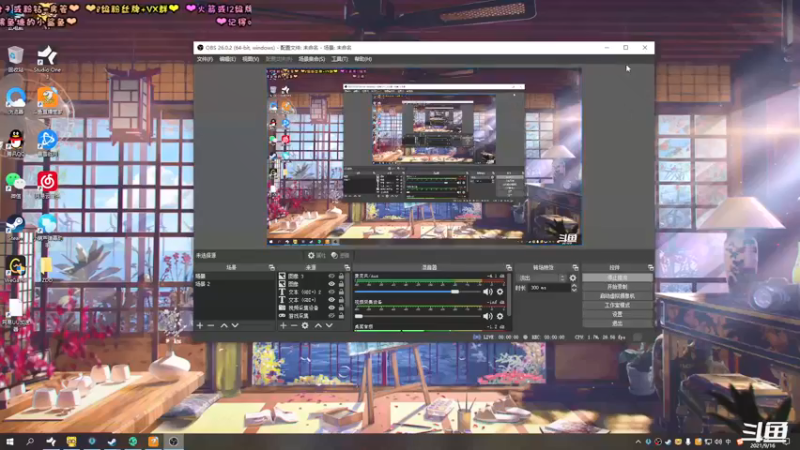This screenshot has height=450, width=800.
Task: Click the Exit button in Controls
Action: 617,323
